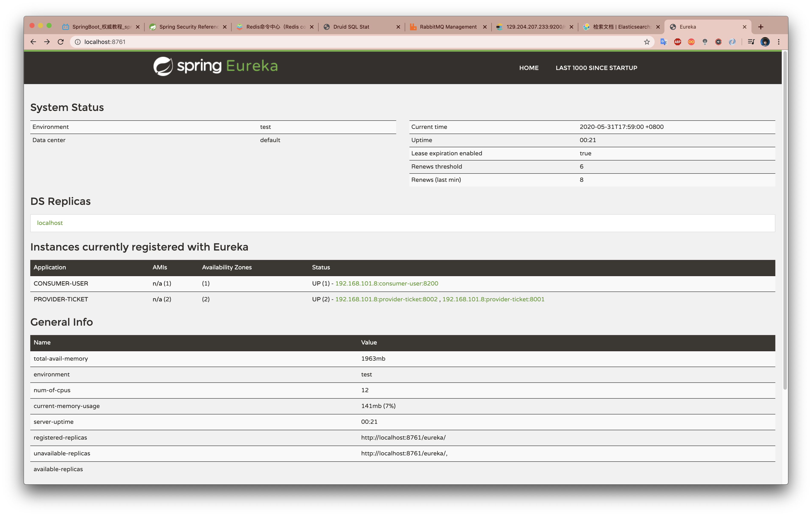
Task: Click the Availability Zones column header
Action: click(x=227, y=267)
